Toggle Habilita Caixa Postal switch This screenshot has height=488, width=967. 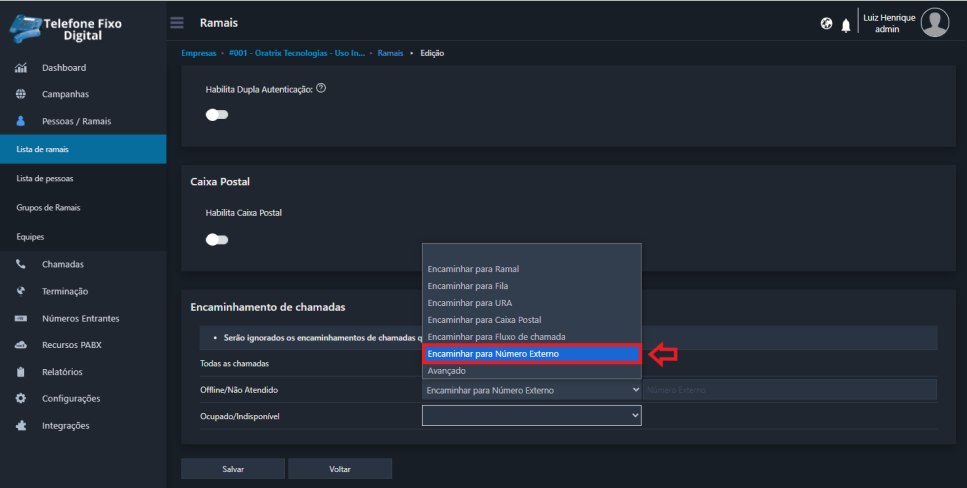point(217,240)
